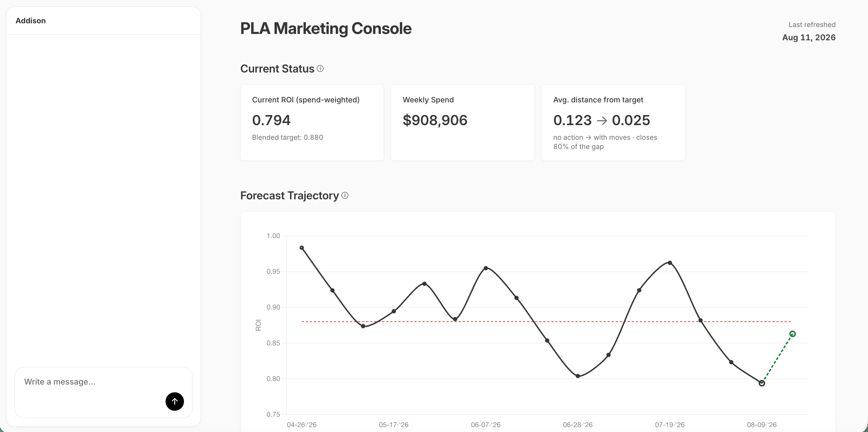The image size is (868, 432).
Task: Click the green forecast endpoint marker
Action: pyautogui.click(x=792, y=334)
